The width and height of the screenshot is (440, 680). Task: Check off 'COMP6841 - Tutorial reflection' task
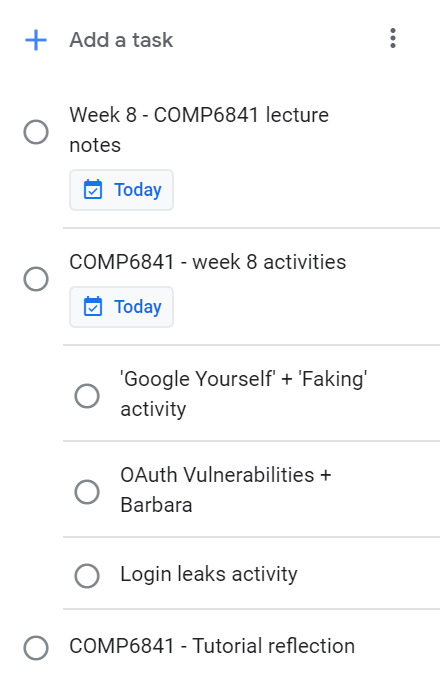36,648
